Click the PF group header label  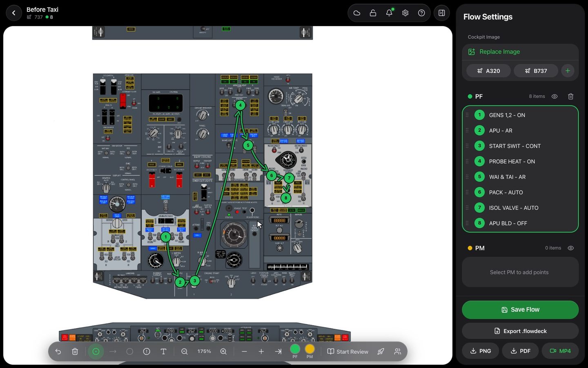(x=479, y=96)
